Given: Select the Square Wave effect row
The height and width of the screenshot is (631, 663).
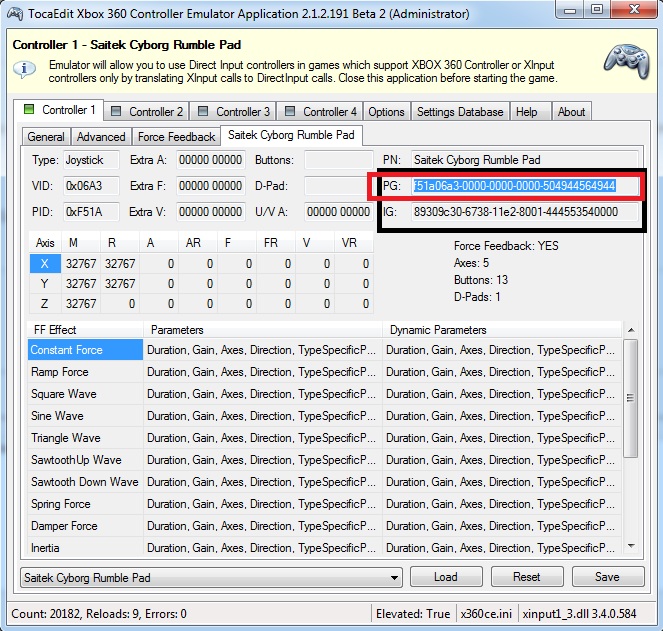Looking at the screenshot, I should [x=324, y=394].
